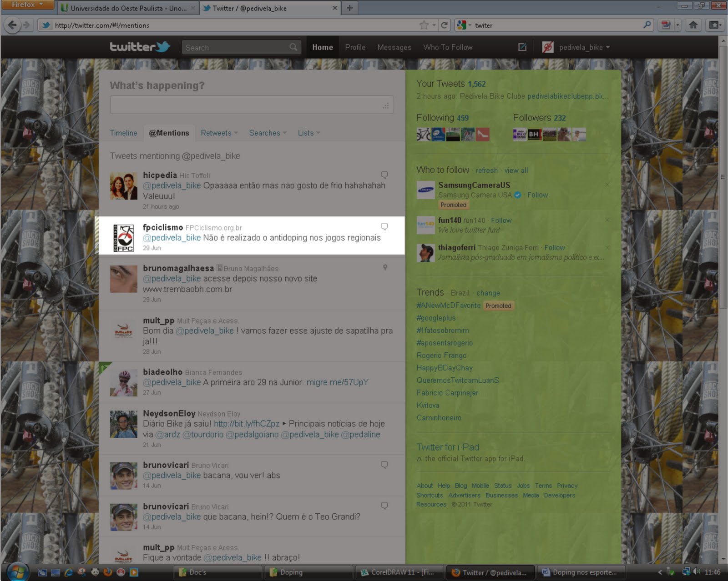Show hidden tray icons arrow
The height and width of the screenshot is (581, 728).
point(660,572)
